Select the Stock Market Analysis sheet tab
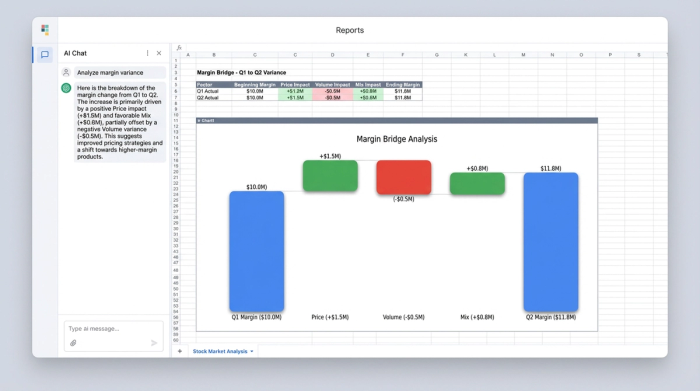 220,351
